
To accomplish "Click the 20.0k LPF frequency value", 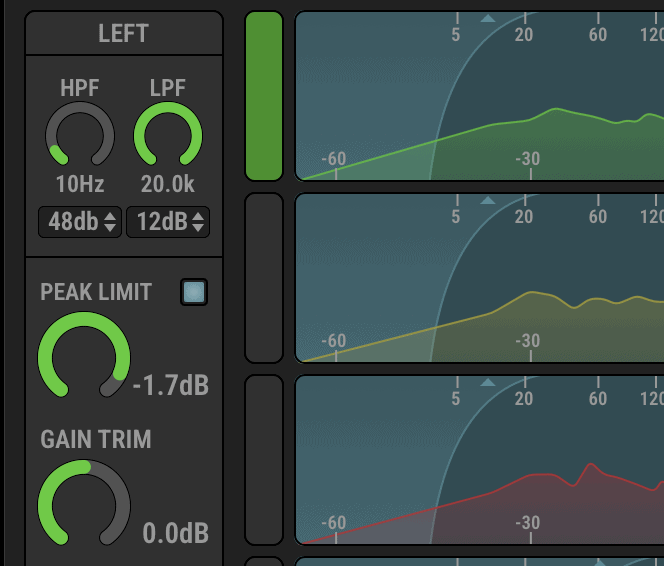I will coord(168,184).
